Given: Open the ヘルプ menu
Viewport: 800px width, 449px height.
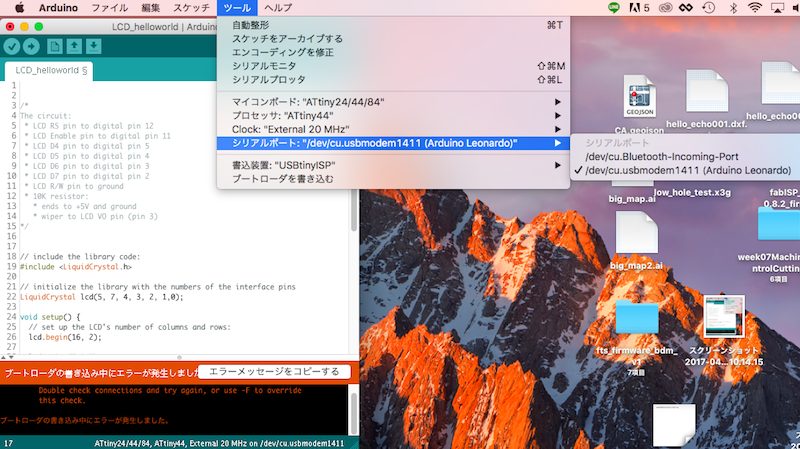Looking at the screenshot, I should [278, 8].
